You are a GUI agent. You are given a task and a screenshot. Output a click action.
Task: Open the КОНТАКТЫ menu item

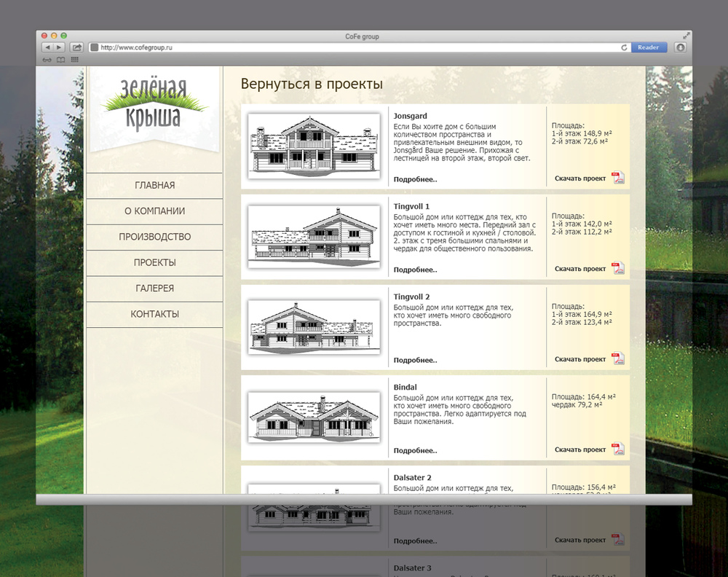pyautogui.click(x=154, y=314)
